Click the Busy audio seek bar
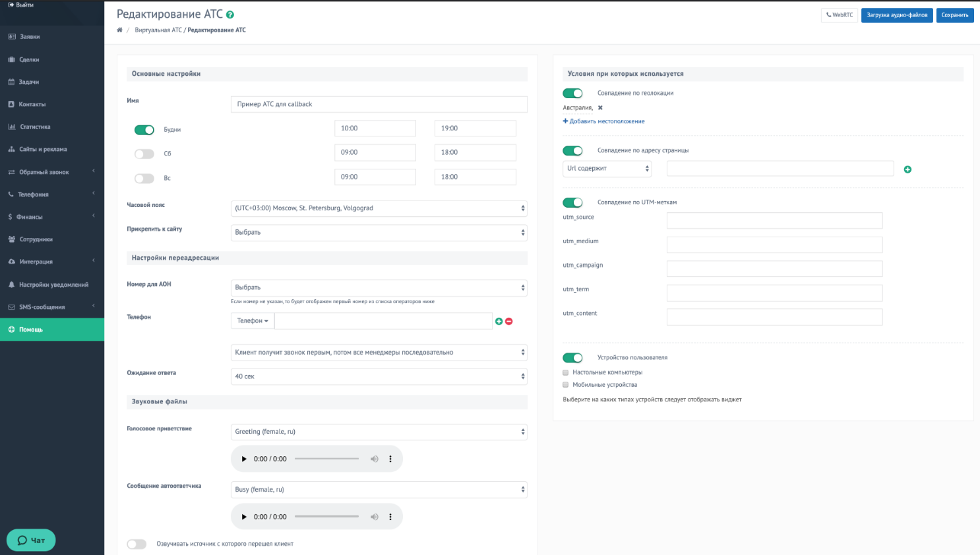 pyautogui.click(x=326, y=517)
